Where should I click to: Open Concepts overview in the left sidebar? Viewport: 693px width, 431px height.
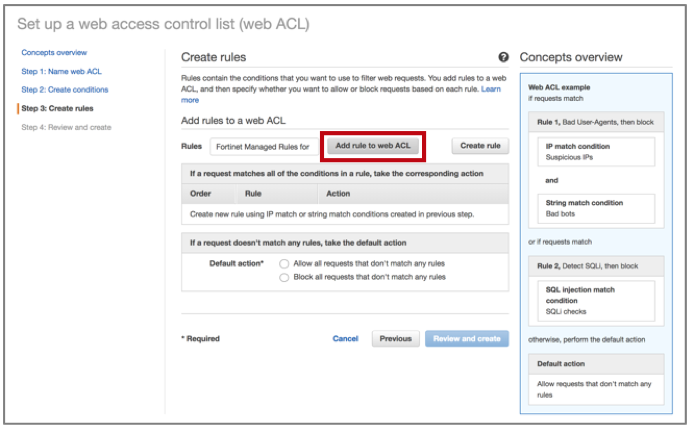click(53, 52)
